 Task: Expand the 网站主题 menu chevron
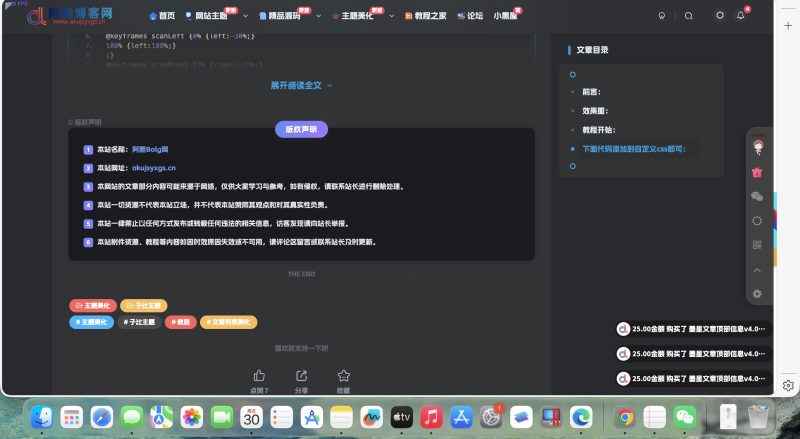click(x=245, y=16)
